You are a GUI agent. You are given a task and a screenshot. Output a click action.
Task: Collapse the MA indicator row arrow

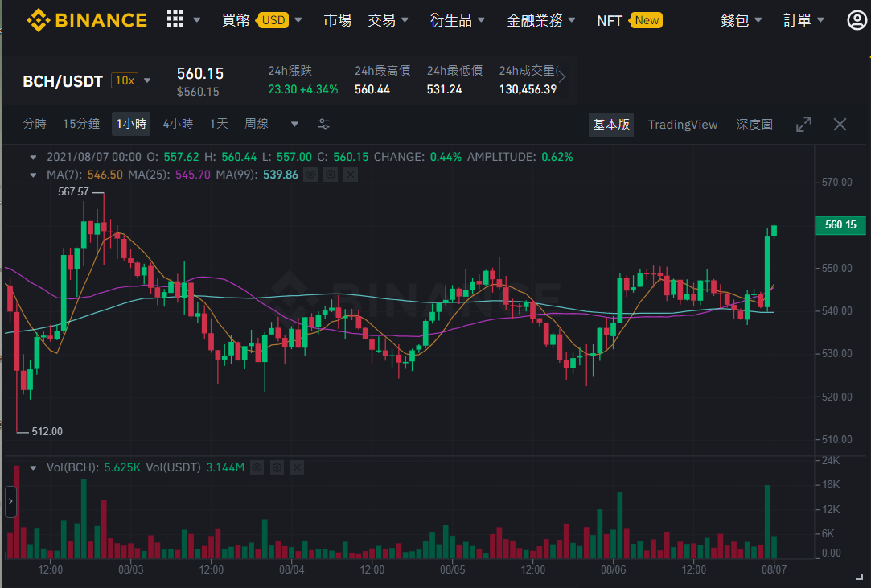(33, 175)
